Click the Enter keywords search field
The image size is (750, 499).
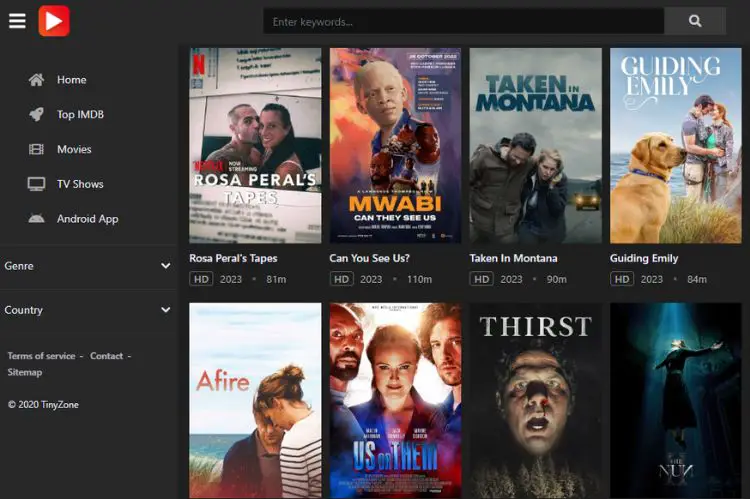tap(463, 21)
